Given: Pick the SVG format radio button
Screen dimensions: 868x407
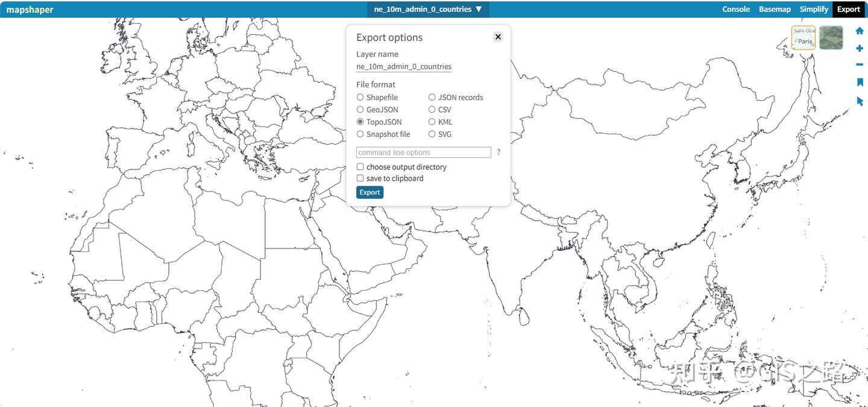Looking at the screenshot, I should point(432,134).
